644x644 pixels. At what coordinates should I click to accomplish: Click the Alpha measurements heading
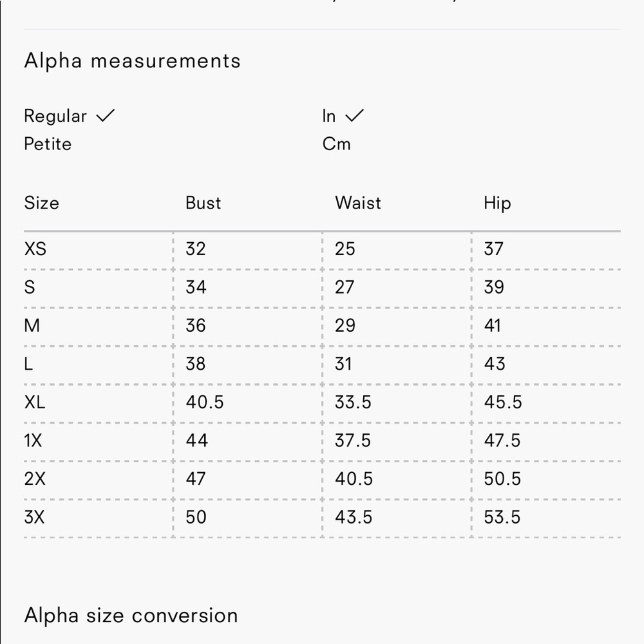click(x=132, y=61)
